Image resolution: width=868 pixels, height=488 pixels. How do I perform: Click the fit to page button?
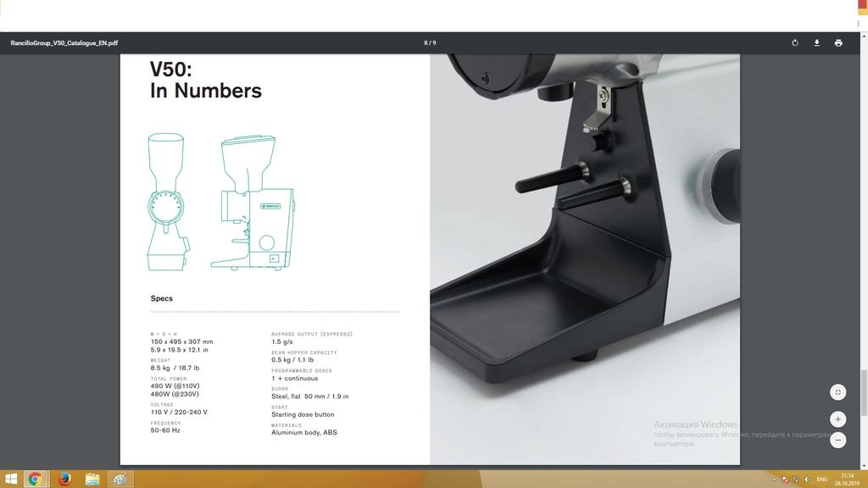click(837, 392)
